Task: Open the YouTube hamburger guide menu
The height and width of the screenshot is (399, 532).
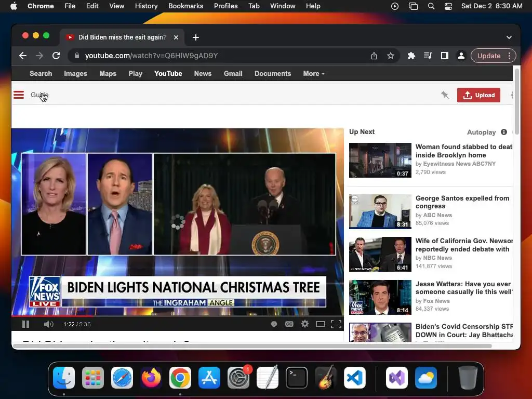Action: (x=19, y=95)
